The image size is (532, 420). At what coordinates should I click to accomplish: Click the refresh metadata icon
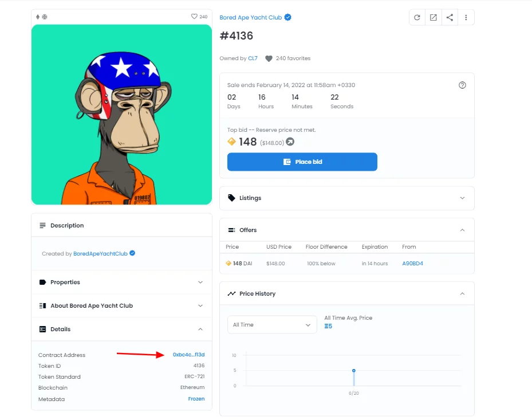(x=417, y=17)
